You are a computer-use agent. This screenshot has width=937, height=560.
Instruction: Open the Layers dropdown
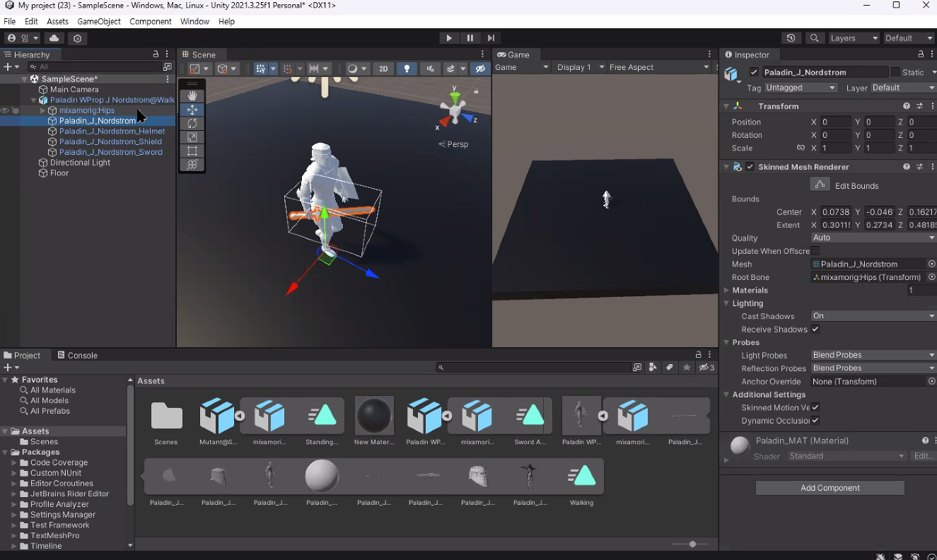[x=854, y=38]
